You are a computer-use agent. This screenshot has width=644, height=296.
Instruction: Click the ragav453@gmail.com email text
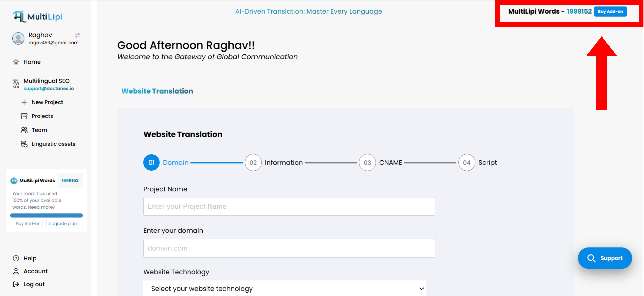click(53, 43)
